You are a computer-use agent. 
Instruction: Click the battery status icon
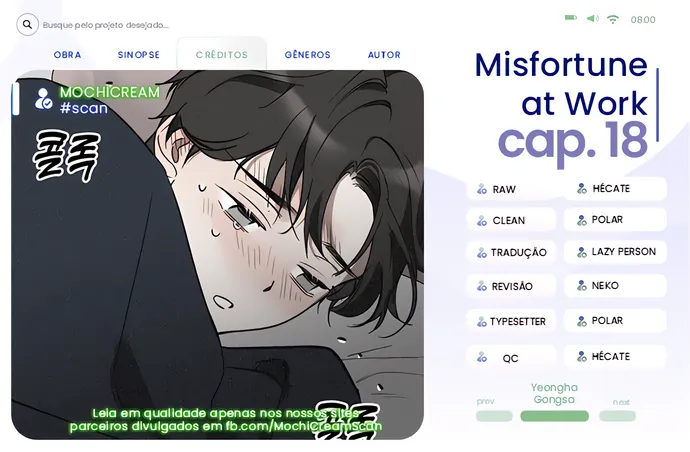click(571, 18)
